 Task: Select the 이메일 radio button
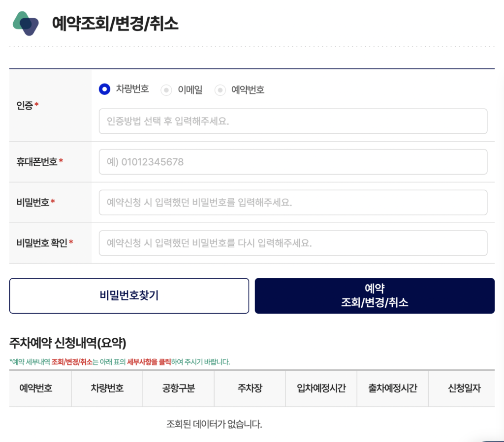[x=166, y=90]
